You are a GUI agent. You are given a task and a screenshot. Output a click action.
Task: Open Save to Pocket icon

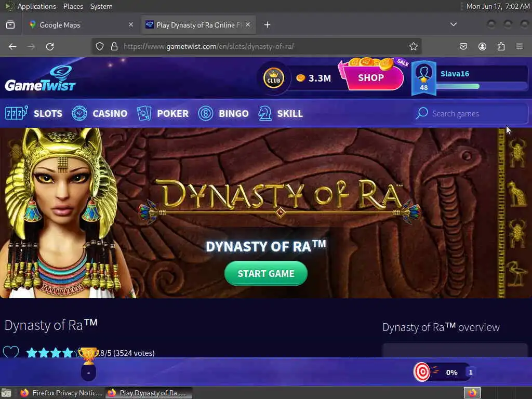(x=463, y=46)
